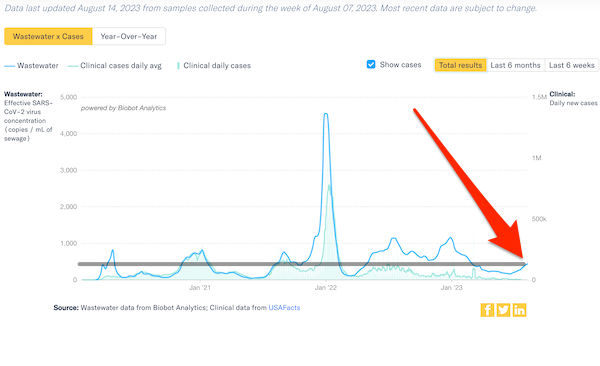Toggle Clinical daily cases legend bar

pos(214,66)
